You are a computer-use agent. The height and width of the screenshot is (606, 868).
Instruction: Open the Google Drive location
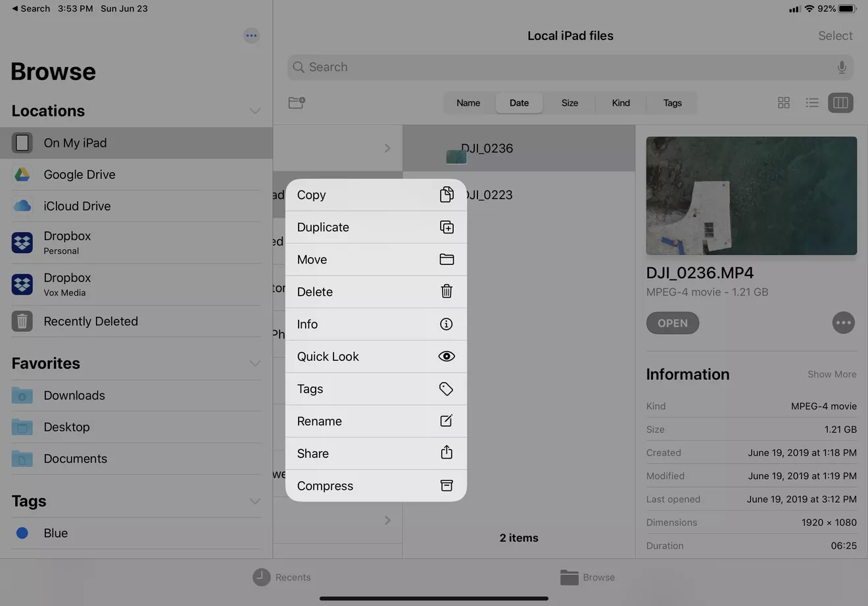79,174
